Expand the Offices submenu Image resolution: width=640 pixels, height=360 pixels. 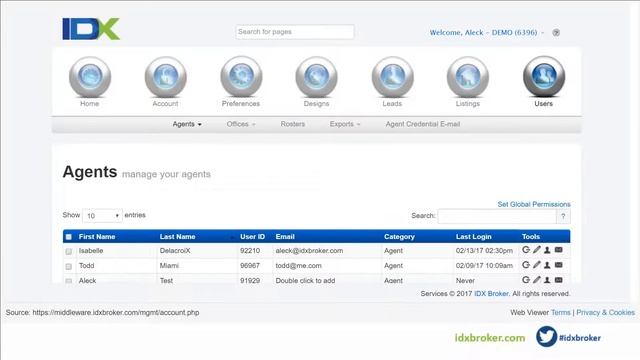(x=241, y=124)
